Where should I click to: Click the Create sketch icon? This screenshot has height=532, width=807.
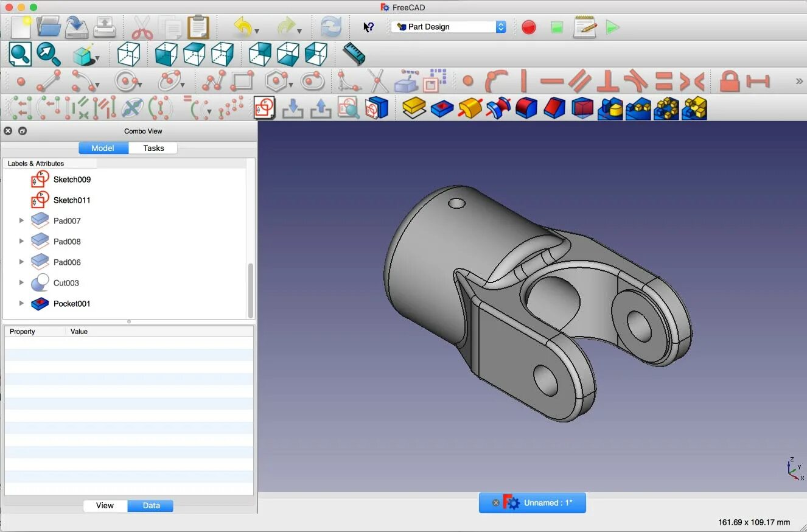265,108
